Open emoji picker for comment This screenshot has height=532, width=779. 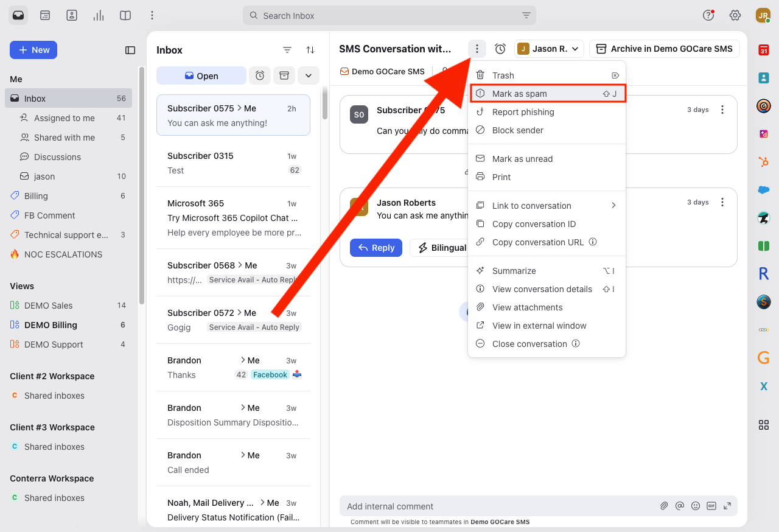tap(696, 506)
